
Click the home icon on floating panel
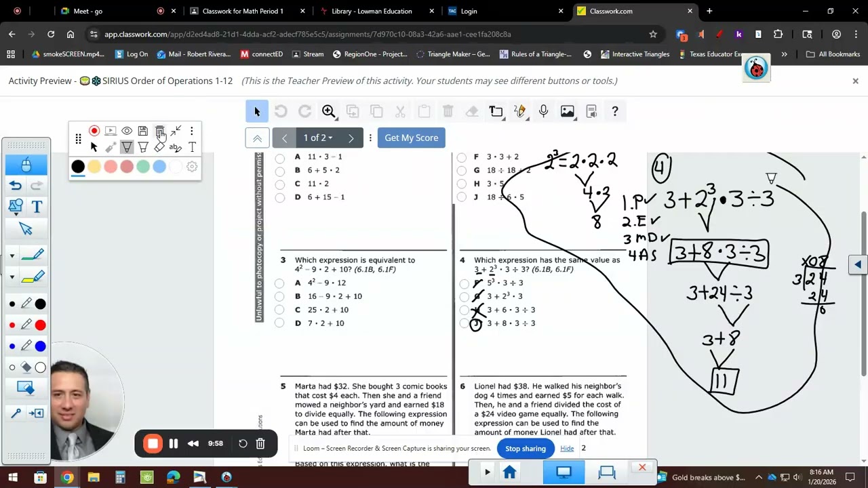(x=510, y=472)
